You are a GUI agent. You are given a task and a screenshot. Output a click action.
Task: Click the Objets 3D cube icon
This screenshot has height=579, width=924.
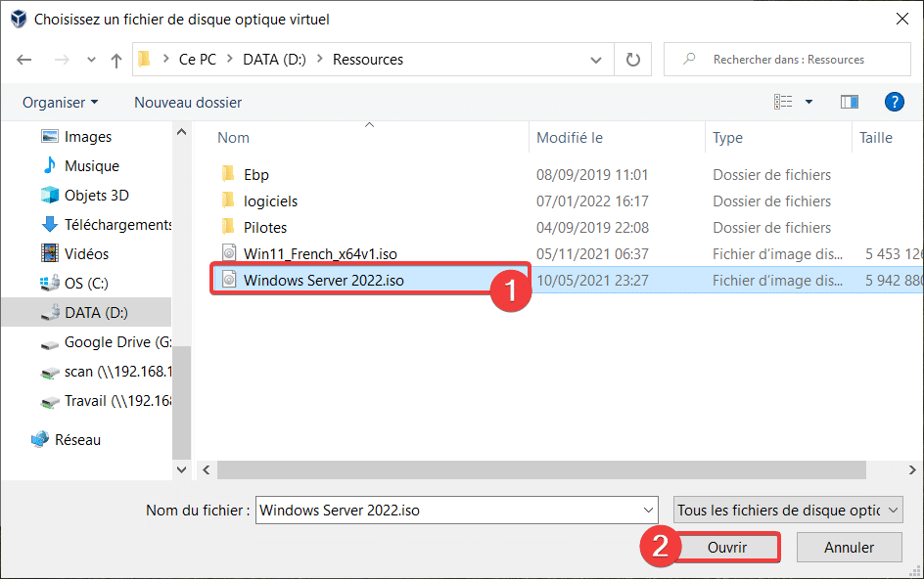point(50,195)
